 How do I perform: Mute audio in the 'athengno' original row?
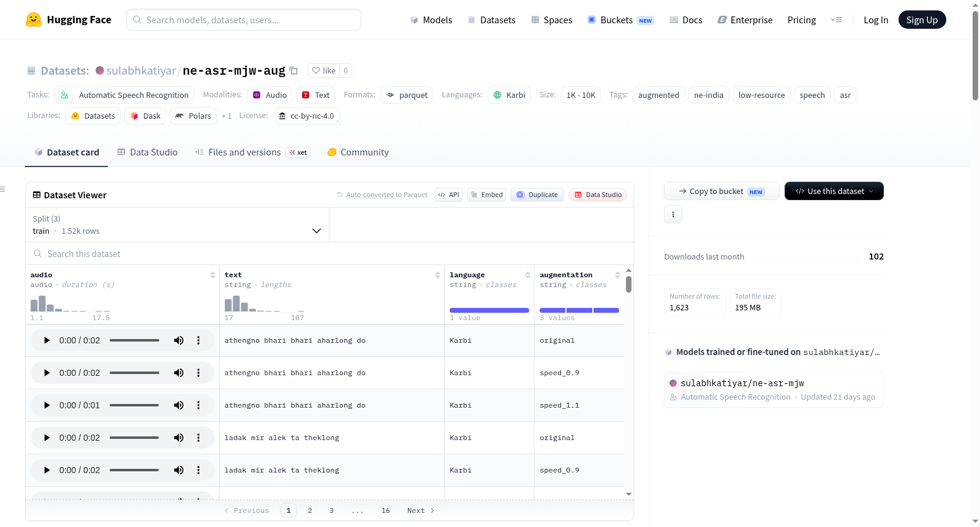point(179,340)
